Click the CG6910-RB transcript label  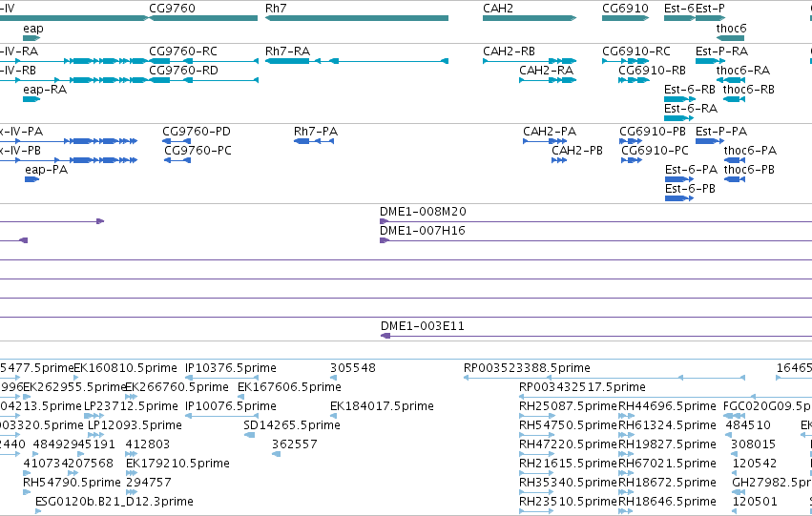(652, 71)
